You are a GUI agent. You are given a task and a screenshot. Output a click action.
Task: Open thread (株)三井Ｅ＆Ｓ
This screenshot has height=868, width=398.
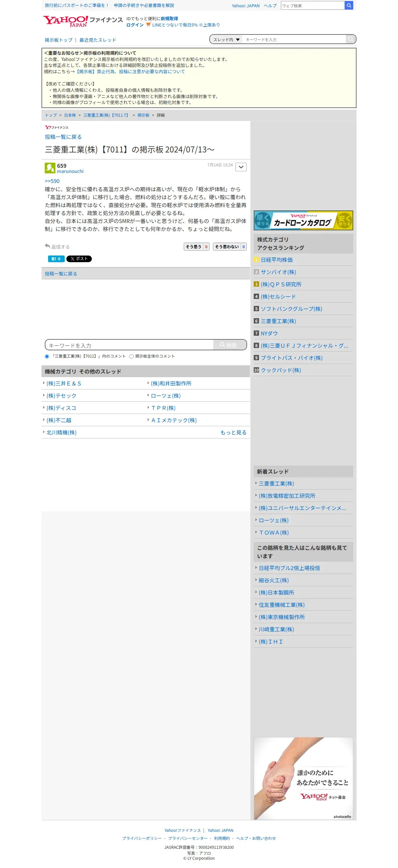point(64,383)
